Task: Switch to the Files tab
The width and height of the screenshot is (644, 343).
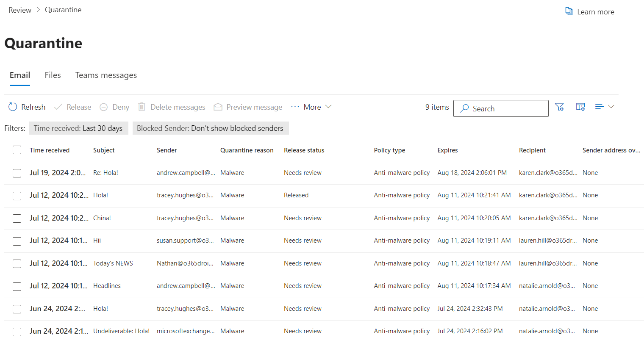Action: pyautogui.click(x=53, y=75)
